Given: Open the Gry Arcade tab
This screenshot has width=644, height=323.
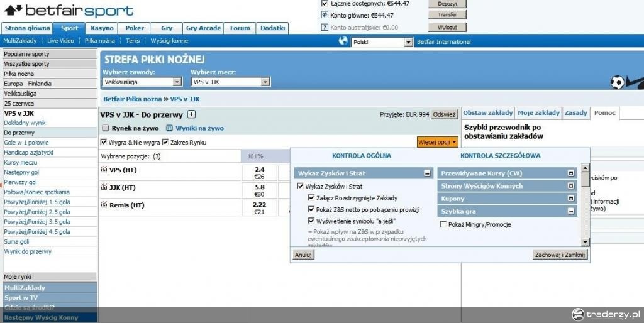Looking at the screenshot, I should coord(203,28).
